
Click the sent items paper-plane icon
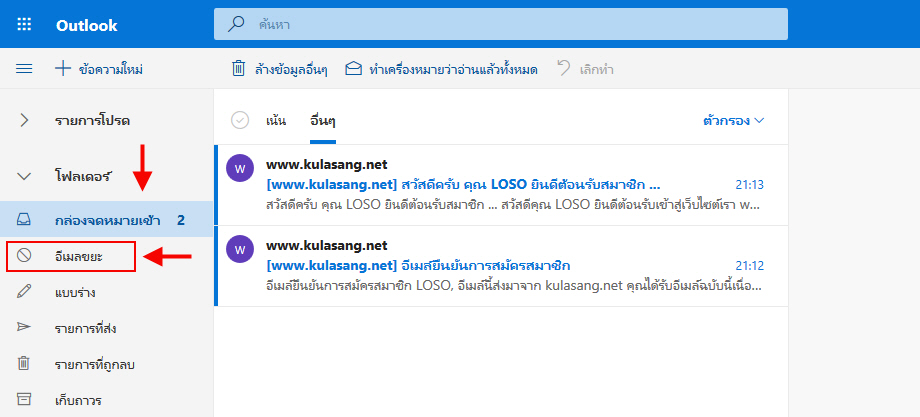(24, 327)
